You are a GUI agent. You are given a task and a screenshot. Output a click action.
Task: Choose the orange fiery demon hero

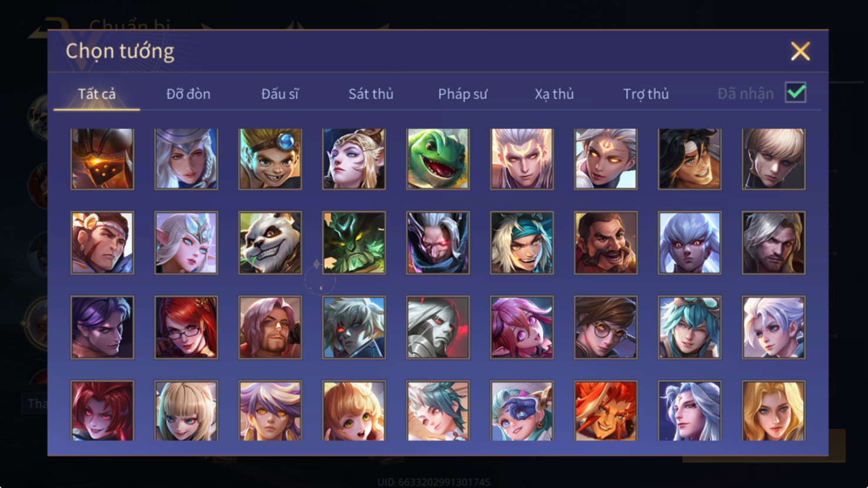(x=606, y=411)
